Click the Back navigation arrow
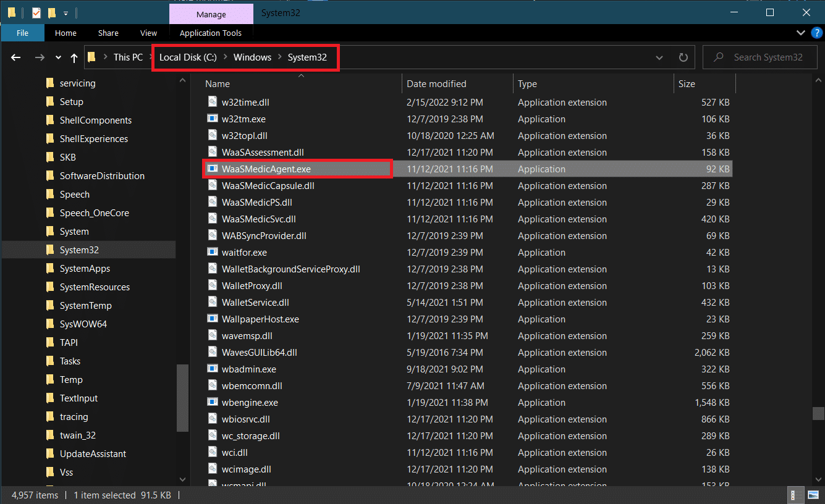 (16, 57)
